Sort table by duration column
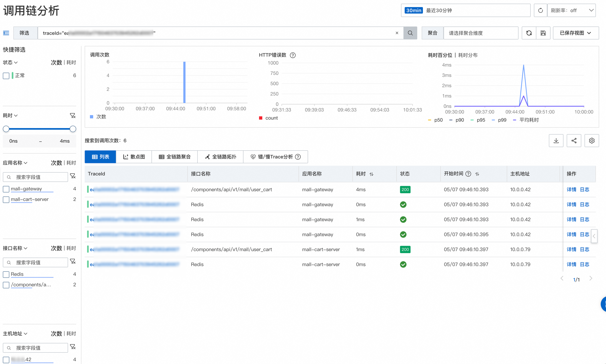The height and width of the screenshot is (364, 606). pyautogui.click(x=371, y=174)
